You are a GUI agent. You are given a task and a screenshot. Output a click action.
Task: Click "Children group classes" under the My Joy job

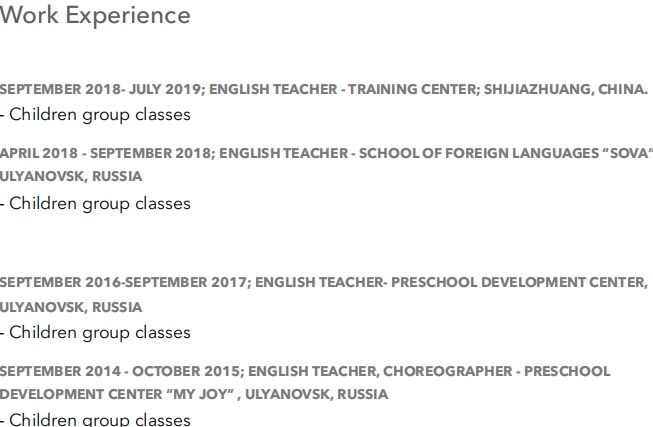coord(99,419)
